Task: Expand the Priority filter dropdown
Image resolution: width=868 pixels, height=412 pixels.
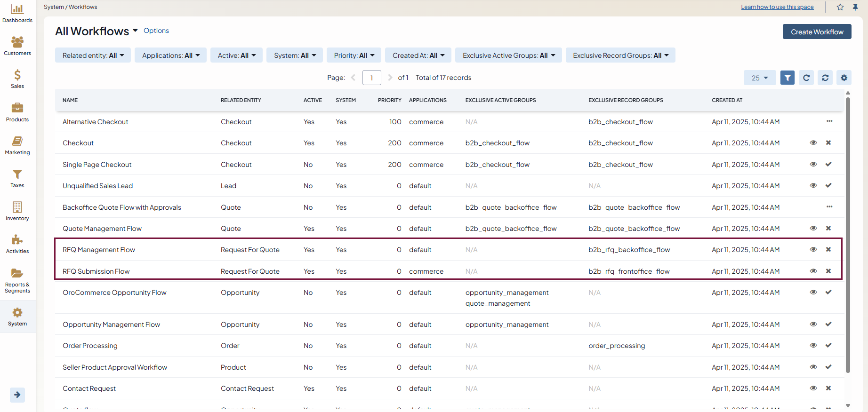Action: pos(354,55)
